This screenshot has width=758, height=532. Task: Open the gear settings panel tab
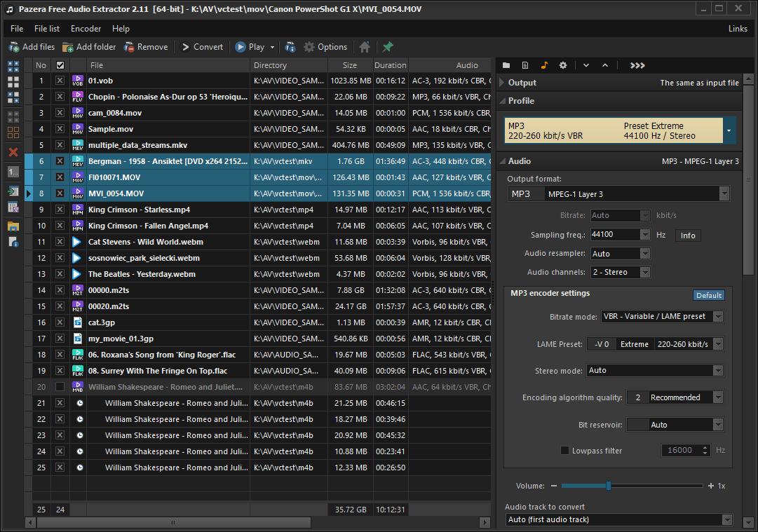click(x=563, y=64)
